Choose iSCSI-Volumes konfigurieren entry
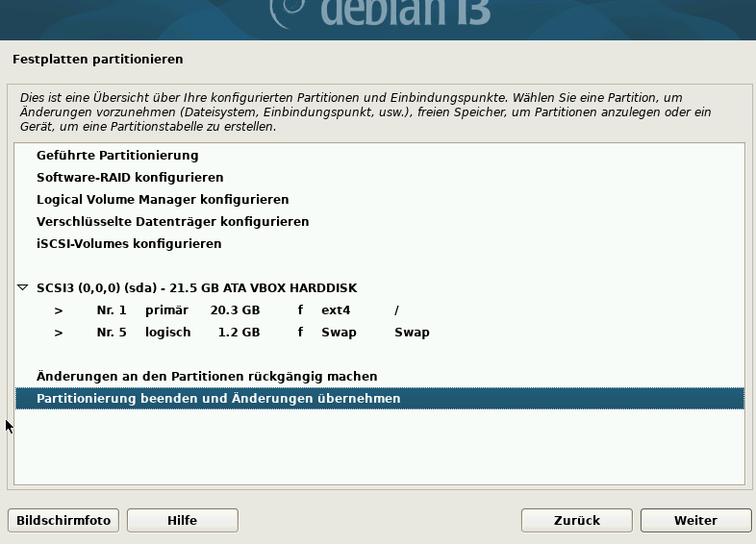This screenshot has height=544, width=756. tap(380, 244)
